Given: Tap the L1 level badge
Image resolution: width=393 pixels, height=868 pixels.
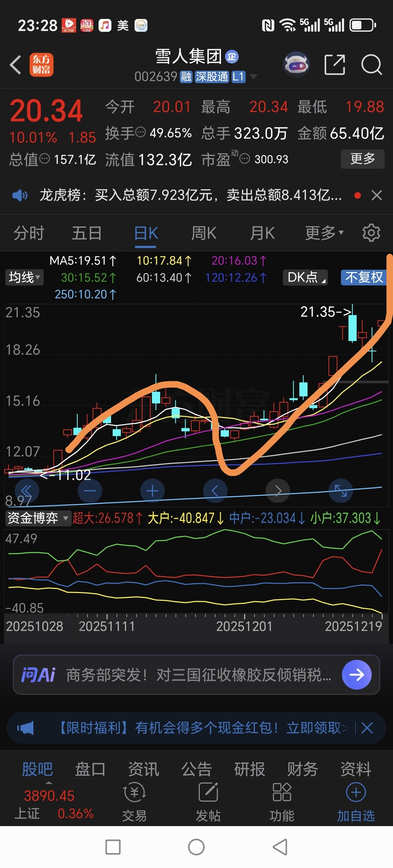Looking at the screenshot, I should (x=238, y=77).
